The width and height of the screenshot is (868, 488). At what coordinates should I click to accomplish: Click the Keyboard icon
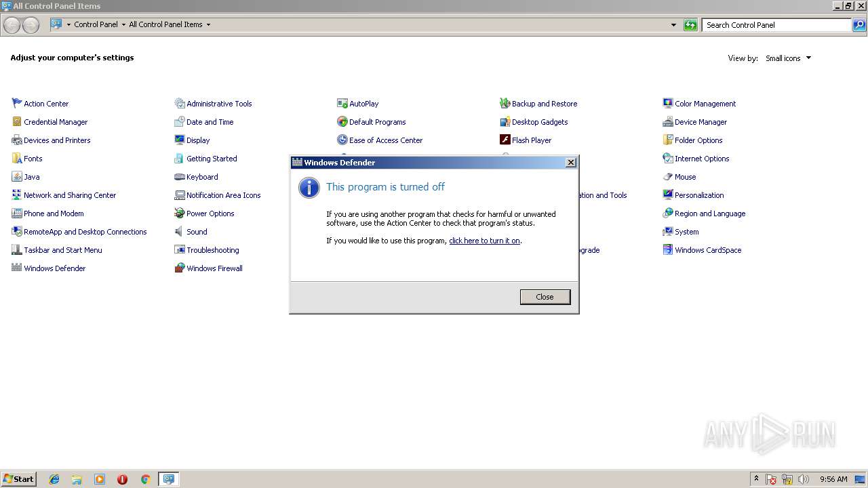180,177
